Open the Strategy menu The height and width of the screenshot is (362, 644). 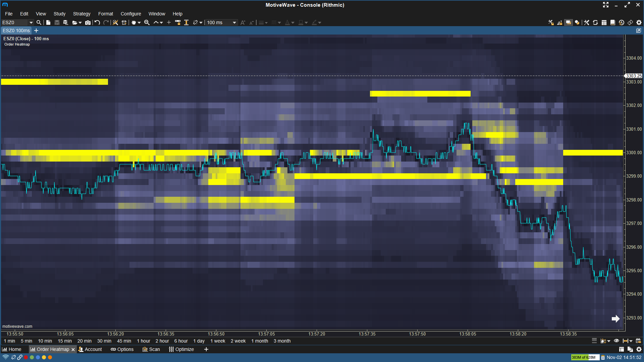82,14
